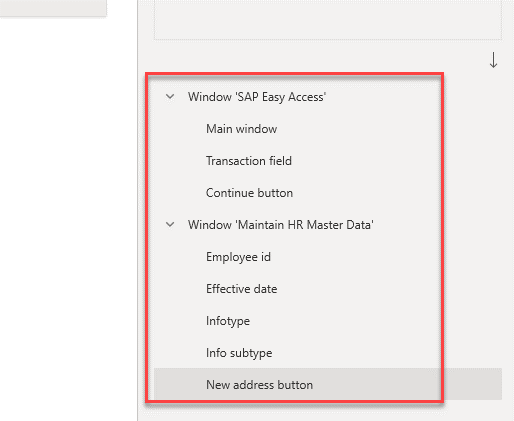
Task: Select the Window 'SAP Easy Access' tree node
Action: pos(257,97)
